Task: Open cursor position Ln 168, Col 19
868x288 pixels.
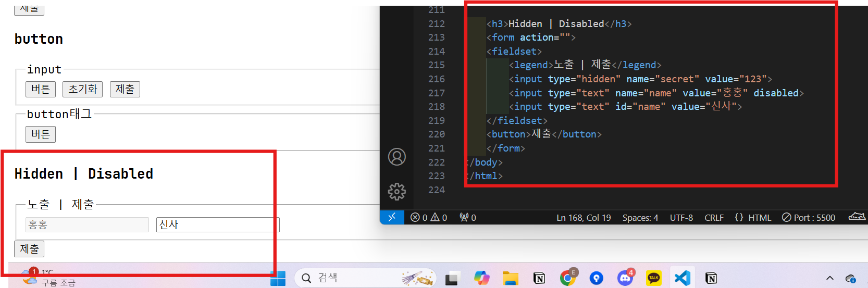Action: coord(584,218)
